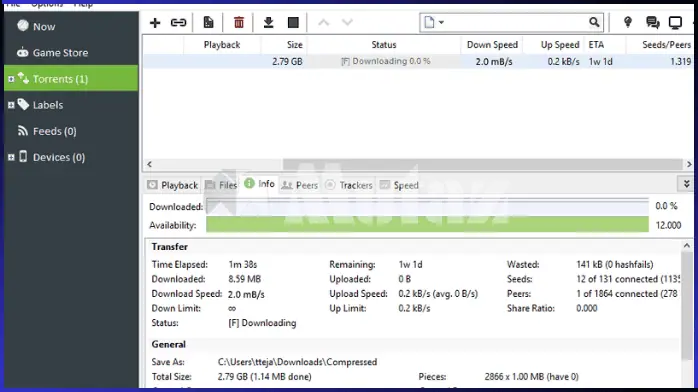Click Move Up Queue arrow
The width and height of the screenshot is (698, 392).
(x=324, y=22)
